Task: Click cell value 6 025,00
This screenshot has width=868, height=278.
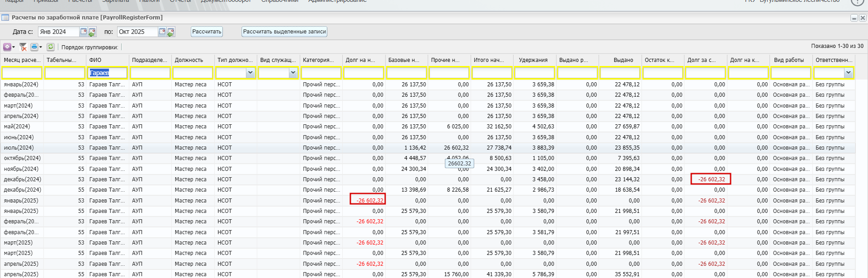Action: (x=458, y=127)
